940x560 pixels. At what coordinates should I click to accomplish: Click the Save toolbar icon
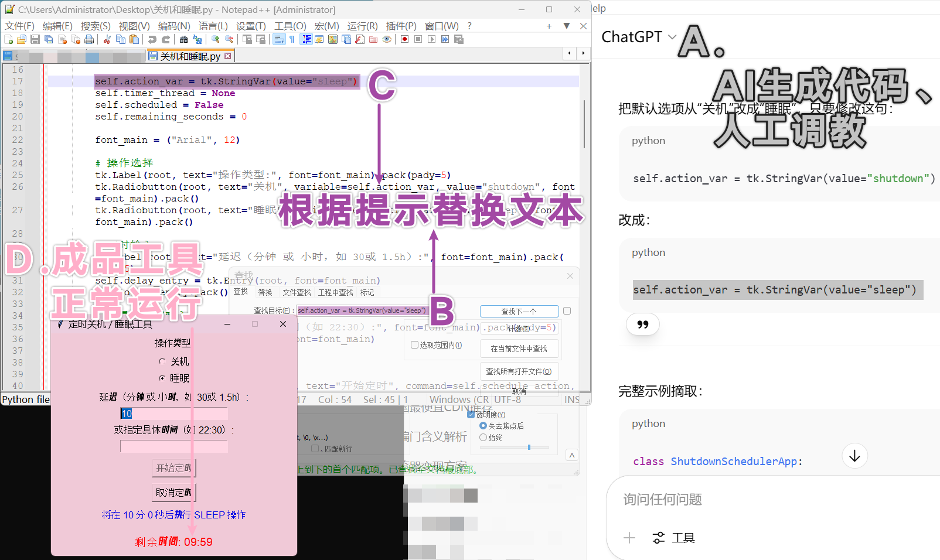point(35,39)
